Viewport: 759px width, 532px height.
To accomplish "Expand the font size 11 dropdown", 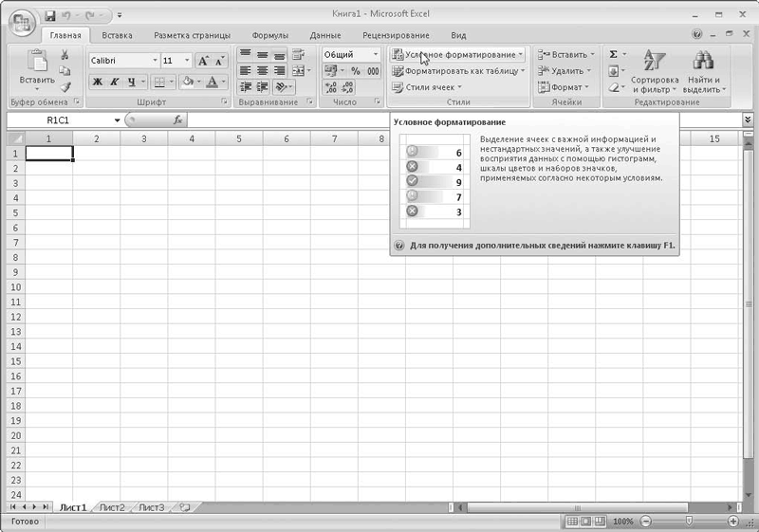I will tap(187, 60).
